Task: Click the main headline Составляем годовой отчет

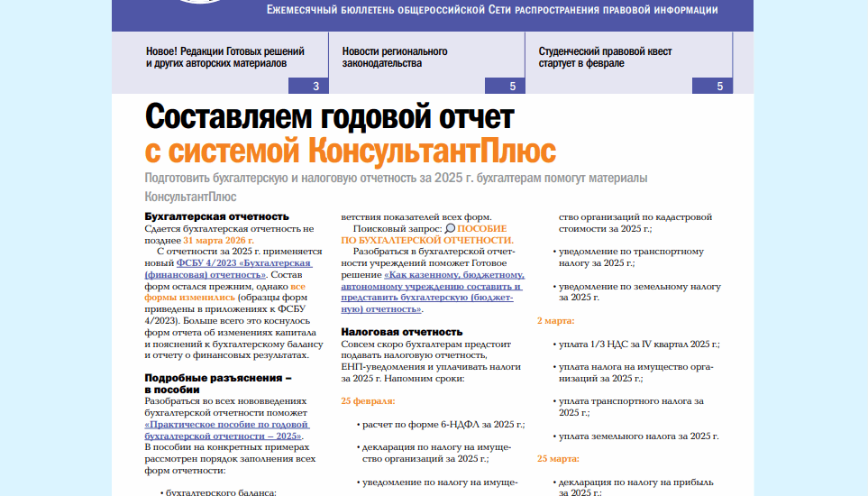Action: 329,117
